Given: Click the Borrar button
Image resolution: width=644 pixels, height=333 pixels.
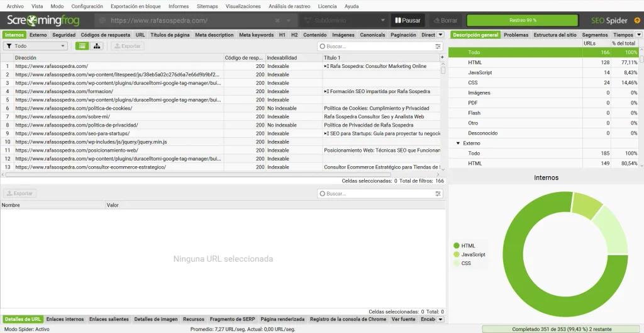Looking at the screenshot, I should 445,20.
